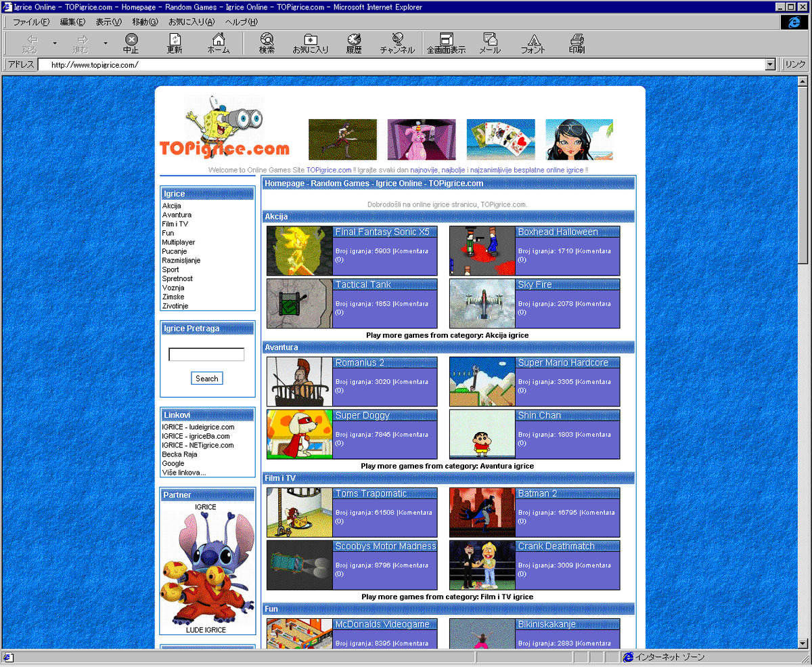The width and height of the screenshot is (812, 667).
Task: Open the 検索 (Search) panel icon
Action: click(267, 43)
